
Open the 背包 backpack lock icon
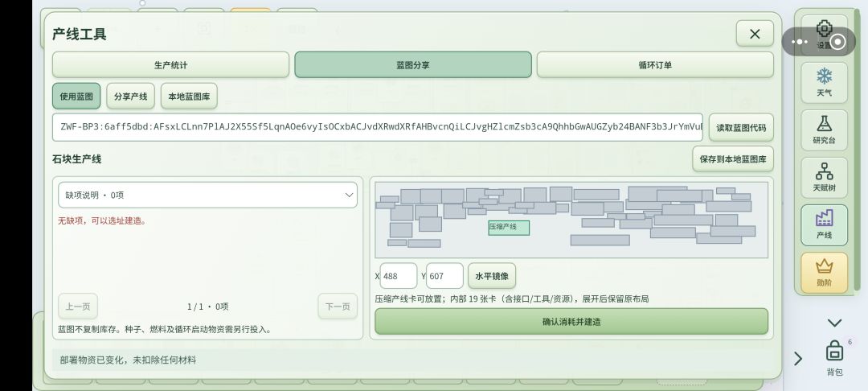click(x=834, y=357)
